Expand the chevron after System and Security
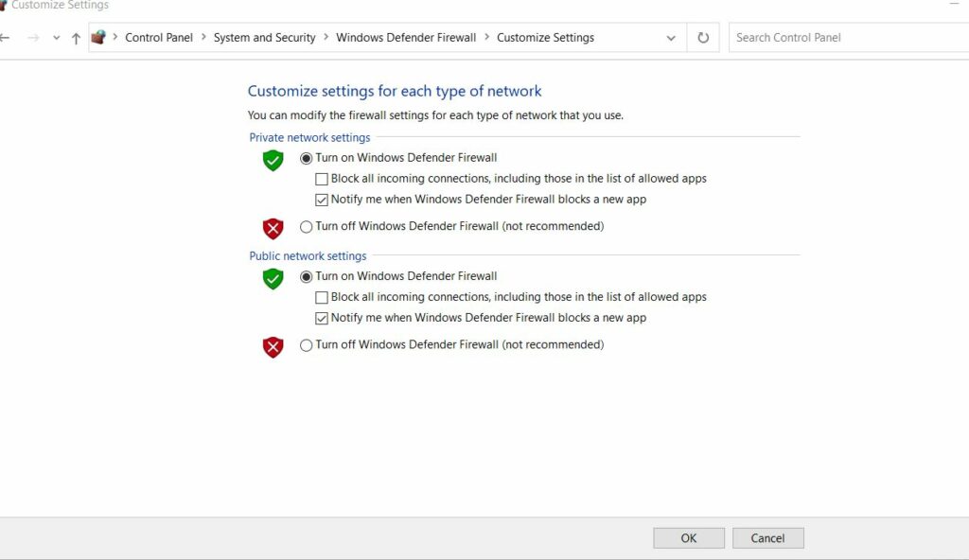This screenshot has width=969, height=560. 326,38
